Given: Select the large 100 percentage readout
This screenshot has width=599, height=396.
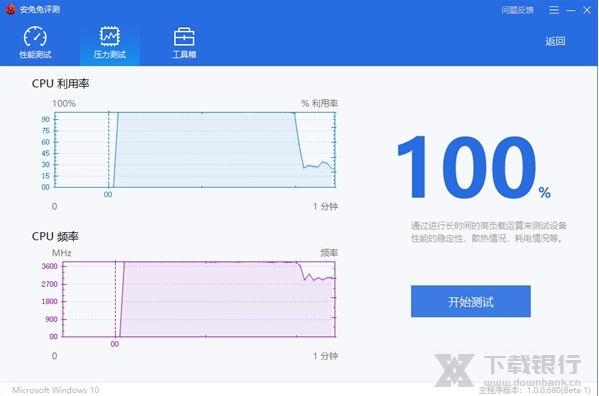Looking at the screenshot, I should tap(474, 167).
